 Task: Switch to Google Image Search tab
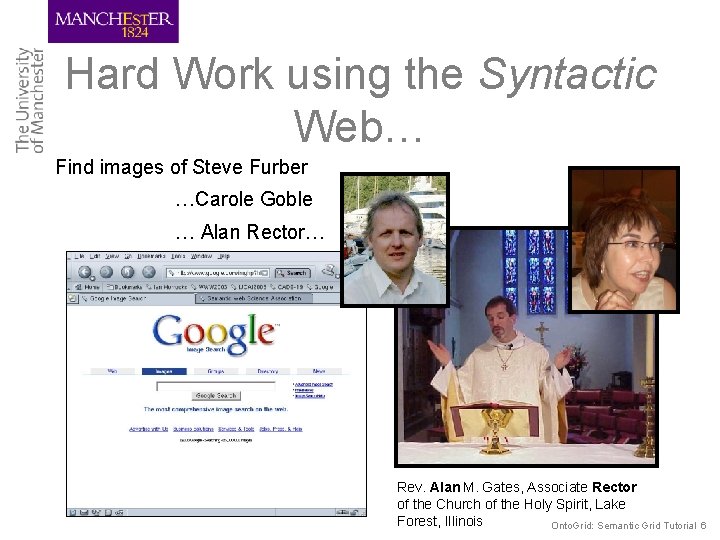137,298
